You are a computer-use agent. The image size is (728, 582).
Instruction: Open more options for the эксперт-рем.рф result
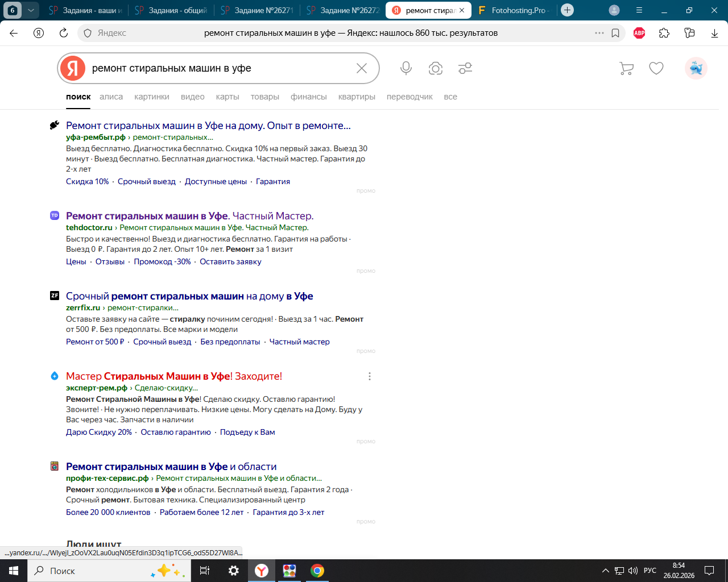pos(370,376)
